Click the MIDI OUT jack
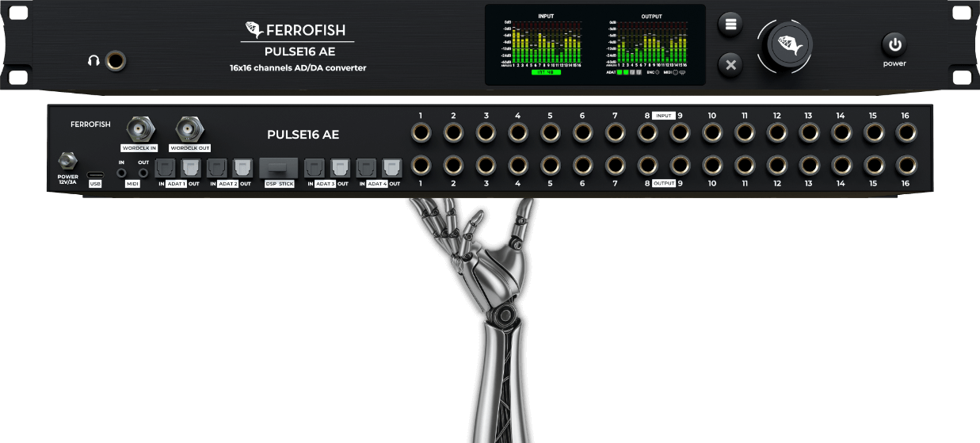Viewport: 980px width, 443px height. (143, 170)
